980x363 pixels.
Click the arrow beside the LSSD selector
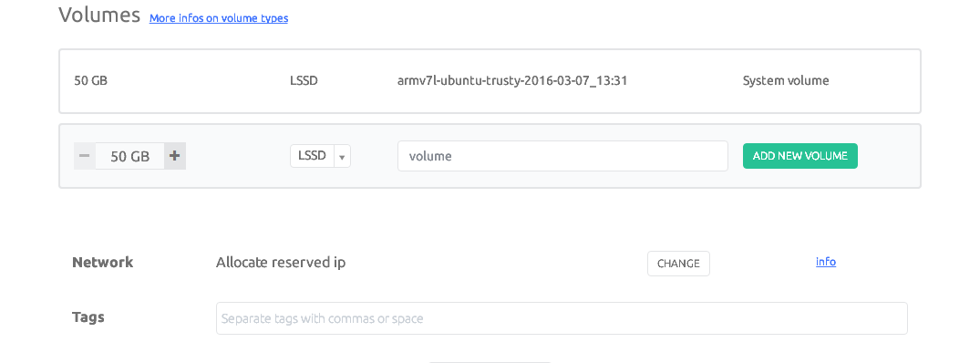click(x=343, y=156)
